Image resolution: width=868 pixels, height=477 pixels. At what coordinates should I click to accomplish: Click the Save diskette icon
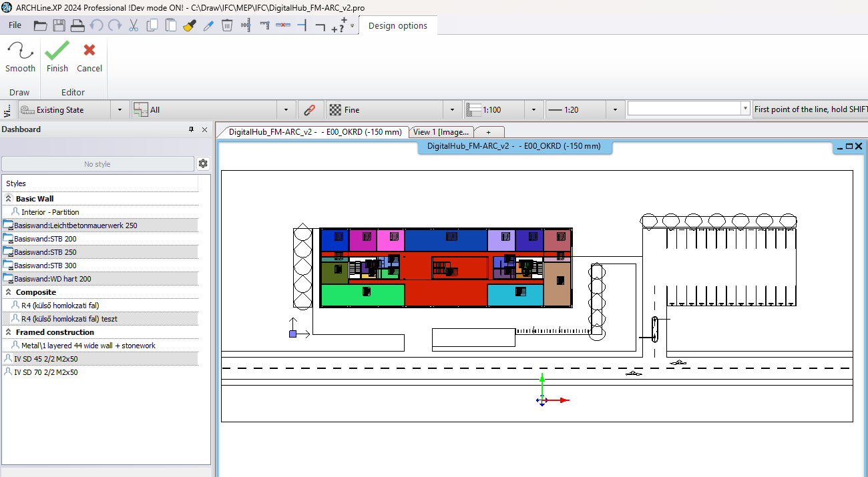(x=59, y=25)
